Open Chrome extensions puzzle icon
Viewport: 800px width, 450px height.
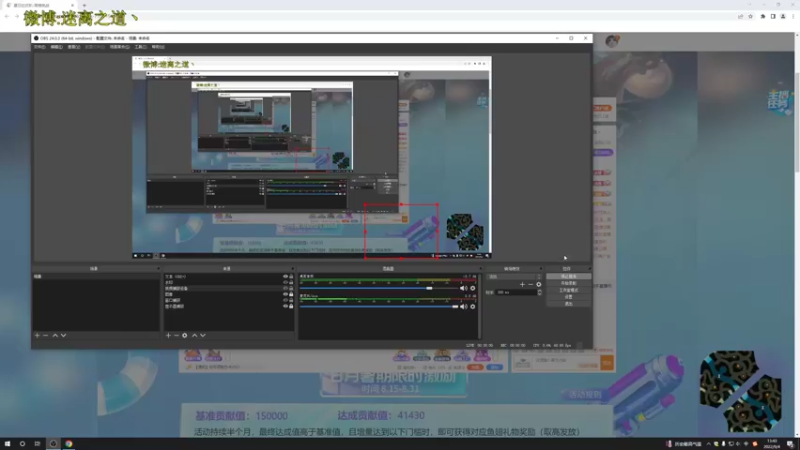click(763, 16)
